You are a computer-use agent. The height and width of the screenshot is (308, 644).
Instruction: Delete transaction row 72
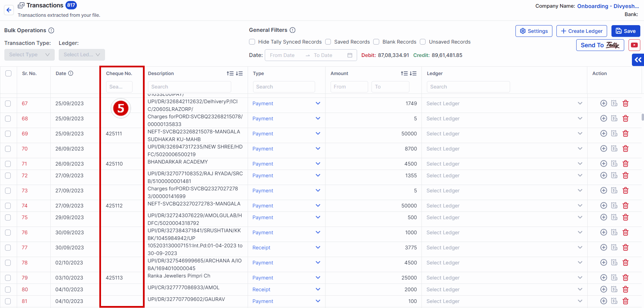pos(626,175)
